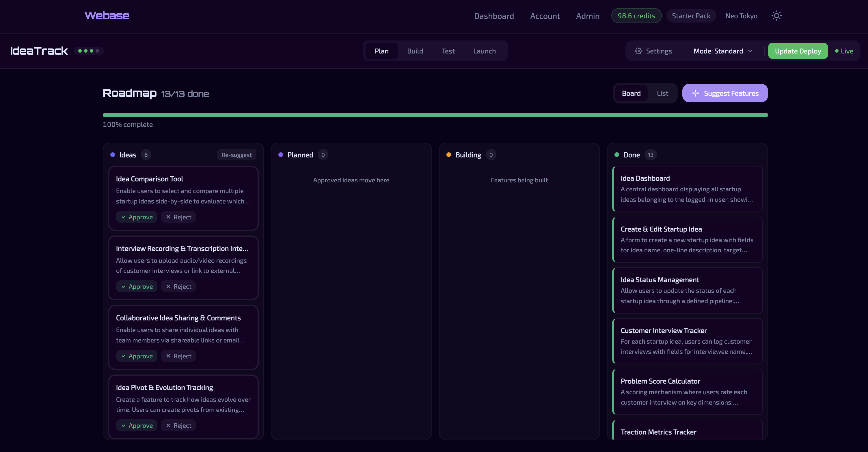The height and width of the screenshot is (452, 868).
Task: Click the checkmark icon on Idea Comparison Tool's Approve
Action: 124,217
